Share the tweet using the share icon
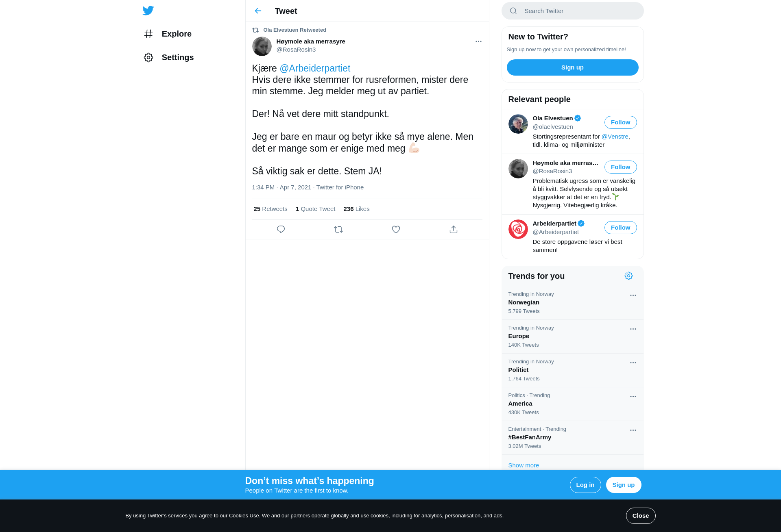781x532 pixels. [x=454, y=230]
